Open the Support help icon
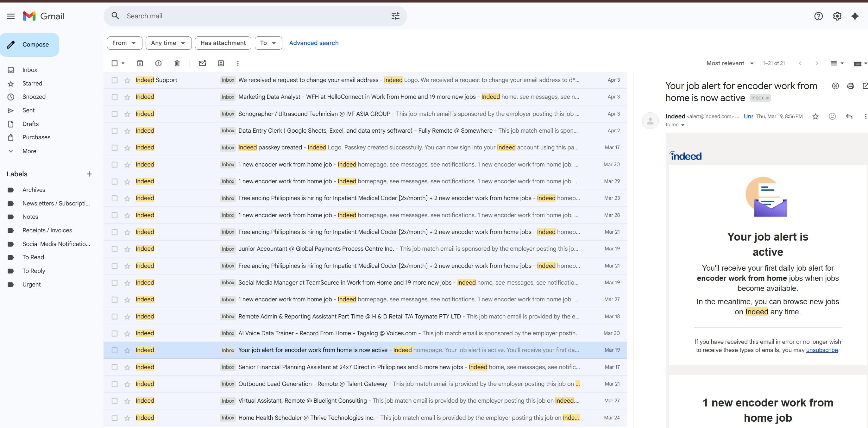The image size is (868, 428). coord(818,16)
